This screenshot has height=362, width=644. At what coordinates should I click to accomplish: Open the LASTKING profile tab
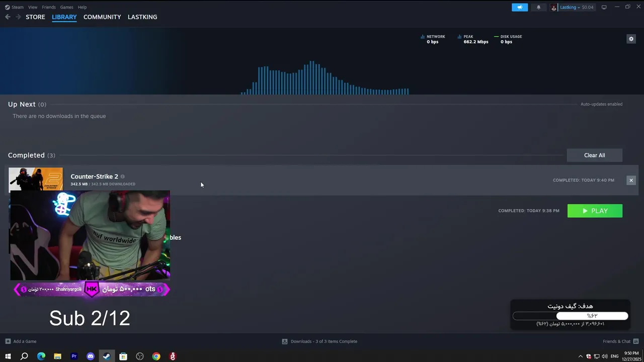[x=142, y=17]
